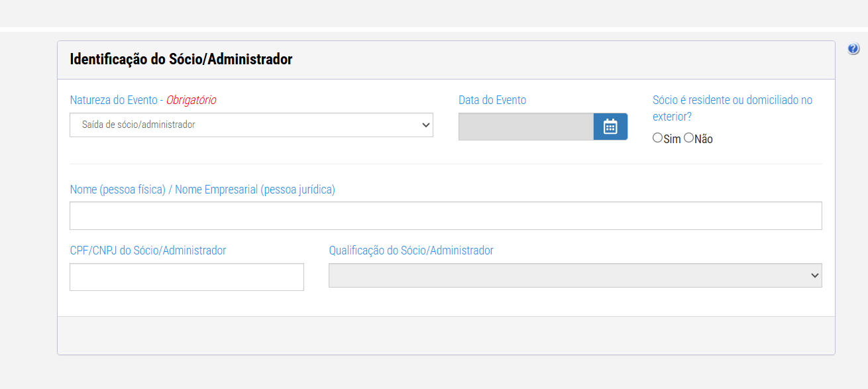Click the Qualificação do Sócio/Administrador label
This screenshot has width=868, height=389.
[411, 250]
